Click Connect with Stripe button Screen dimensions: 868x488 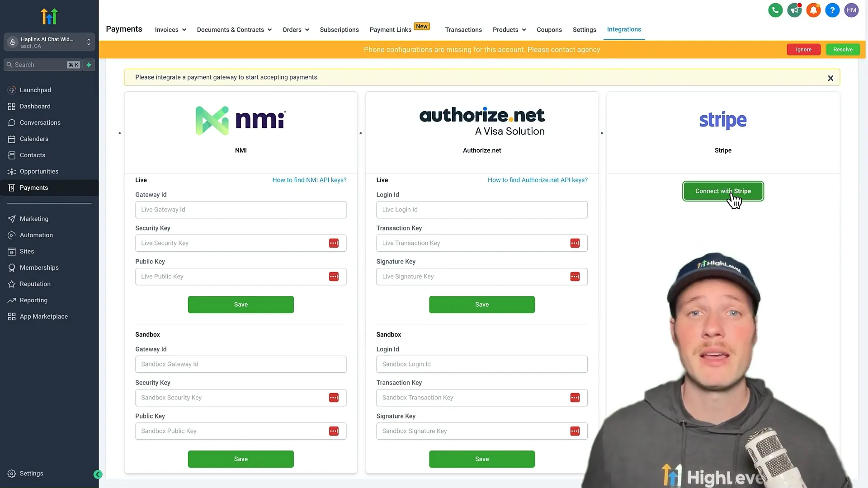click(x=723, y=191)
